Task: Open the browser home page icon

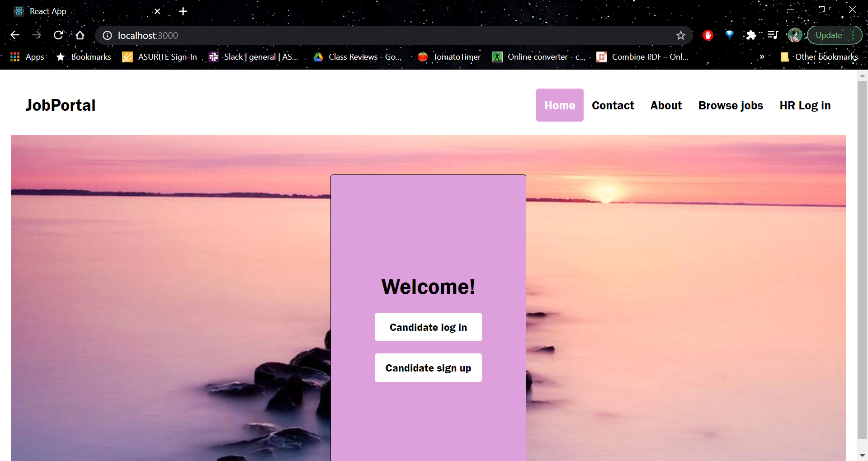Action: (x=80, y=35)
